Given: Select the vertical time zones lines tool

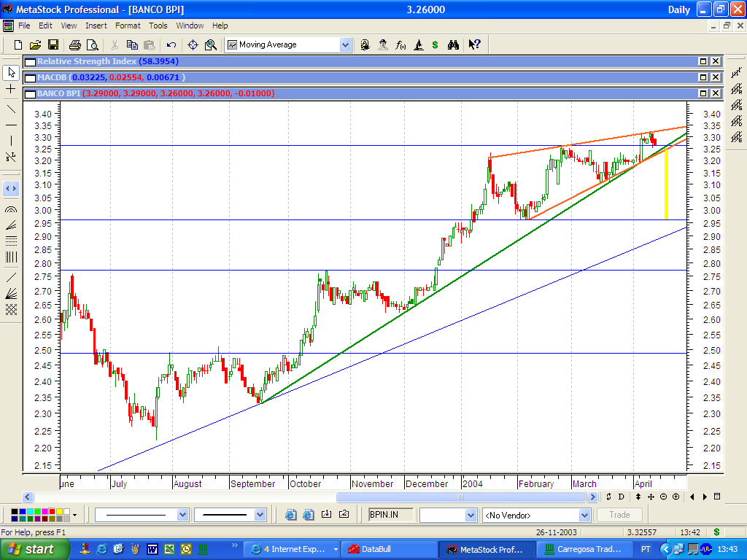Looking at the screenshot, I should (11, 257).
